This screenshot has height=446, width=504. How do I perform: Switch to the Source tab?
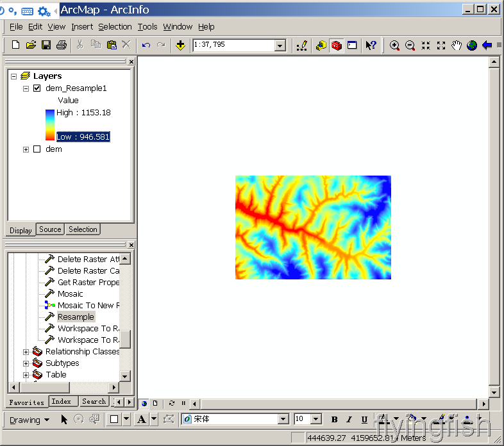click(x=50, y=229)
